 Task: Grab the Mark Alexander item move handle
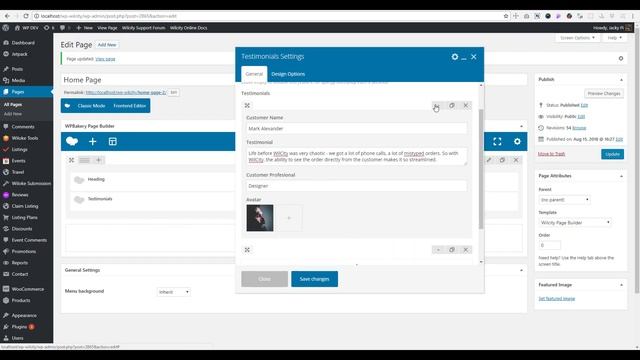(247, 105)
